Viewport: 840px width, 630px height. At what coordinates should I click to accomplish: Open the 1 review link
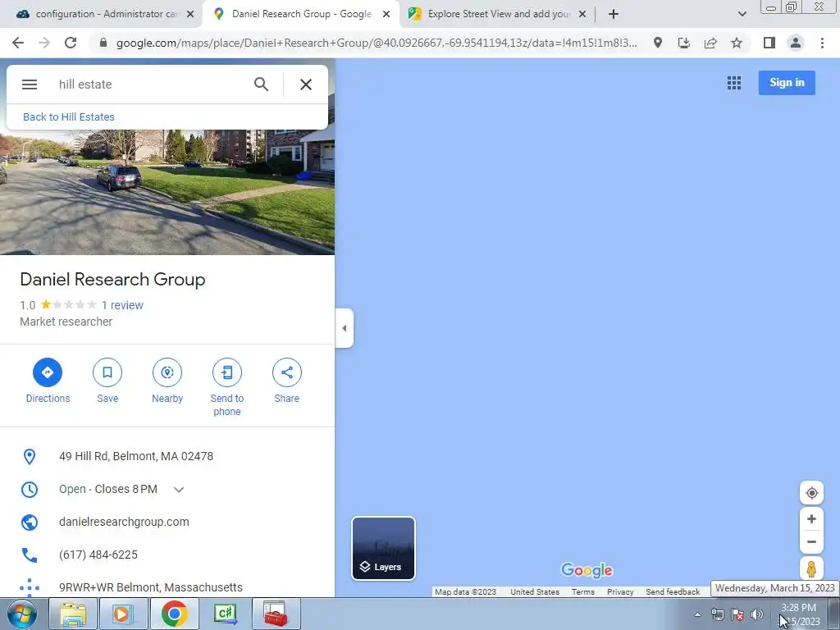[x=122, y=305]
